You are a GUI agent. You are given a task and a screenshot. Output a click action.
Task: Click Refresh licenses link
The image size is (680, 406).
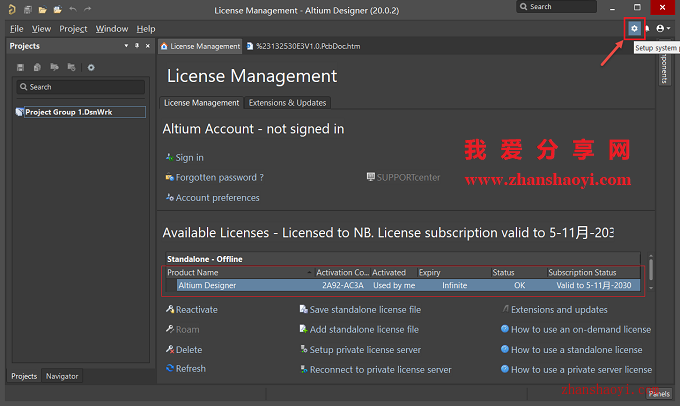click(x=186, y=369)
